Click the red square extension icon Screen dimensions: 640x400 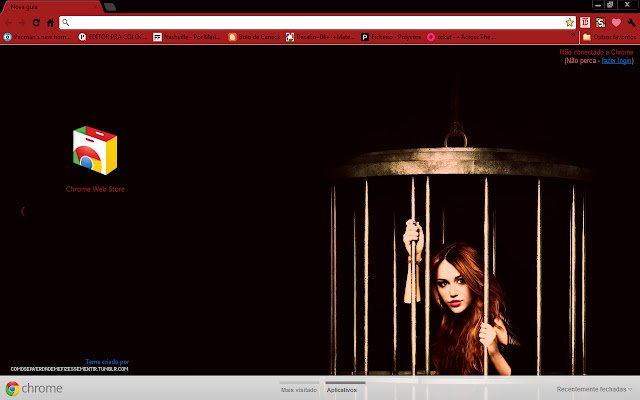pos(585,23)
